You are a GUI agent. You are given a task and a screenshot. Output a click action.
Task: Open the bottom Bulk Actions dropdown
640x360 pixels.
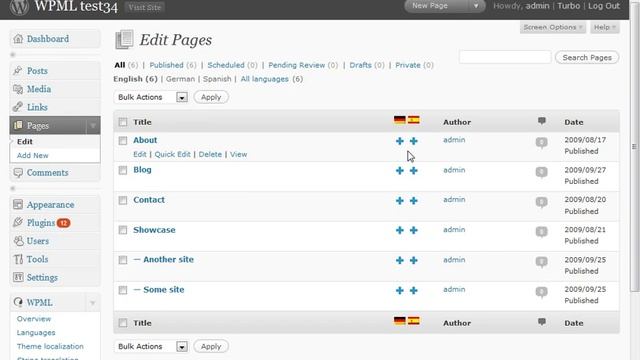(x=151, y=346)
